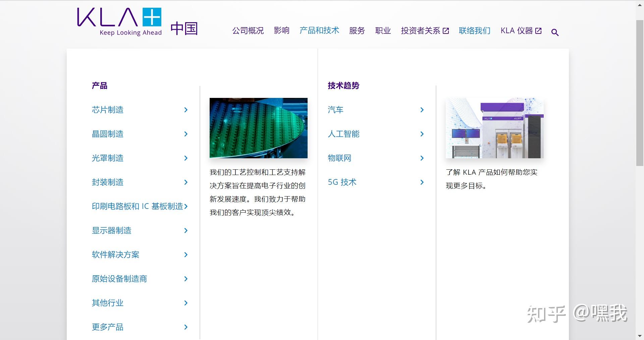Click the KLA equipment thumbnail image
Screen dimensions: 644x340
coord(494,128)
